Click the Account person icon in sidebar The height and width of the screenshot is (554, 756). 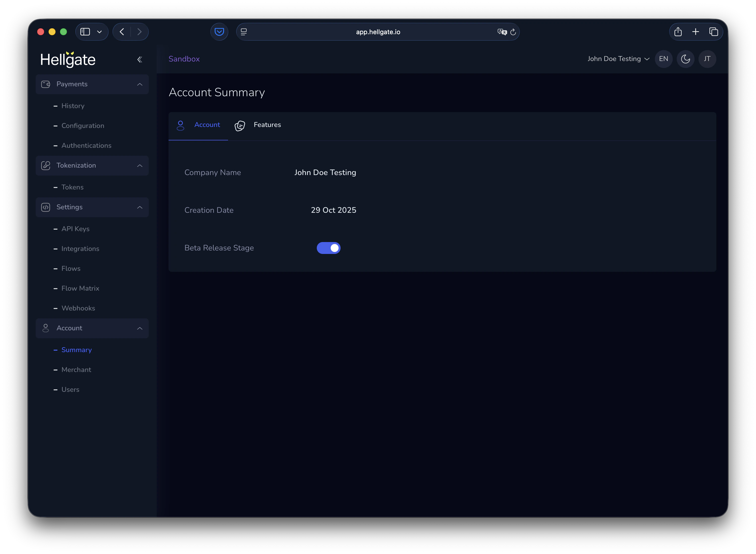click(x=46, y=328)
